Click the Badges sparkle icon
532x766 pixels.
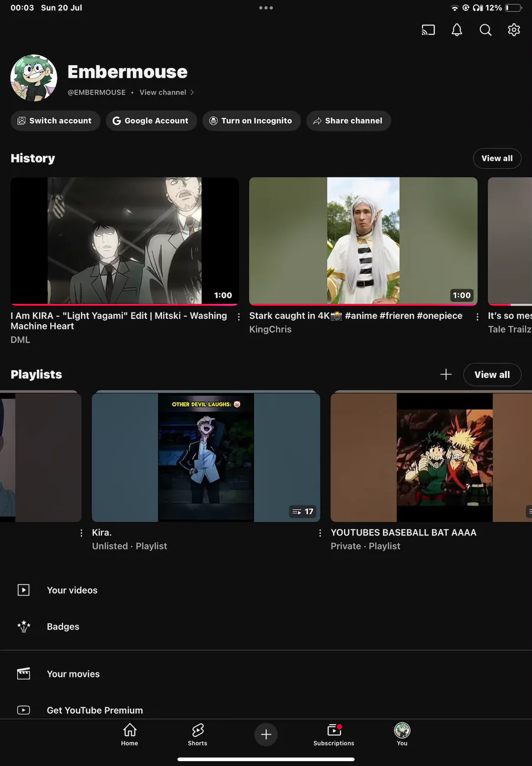pyautogui.click(x=24, y=626)
